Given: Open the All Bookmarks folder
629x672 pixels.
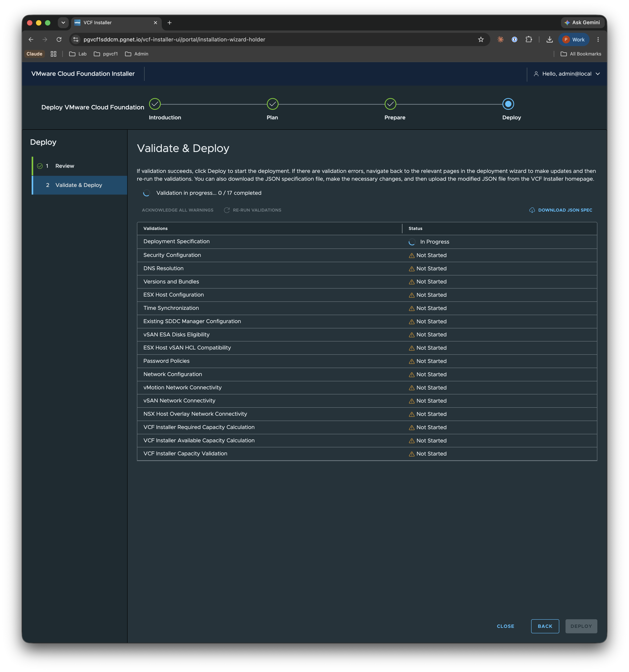Looking at the screenshot, I should click(x=581, y=54).
